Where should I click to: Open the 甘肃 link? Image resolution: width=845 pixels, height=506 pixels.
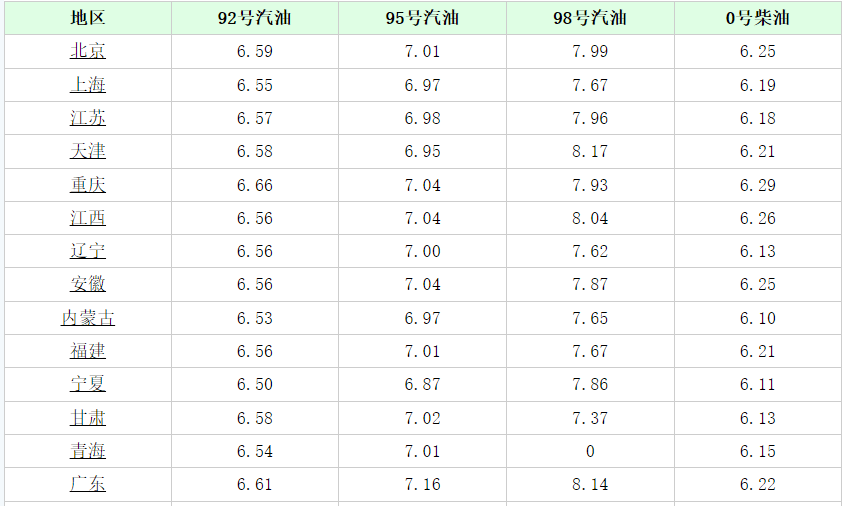[88, 418]
